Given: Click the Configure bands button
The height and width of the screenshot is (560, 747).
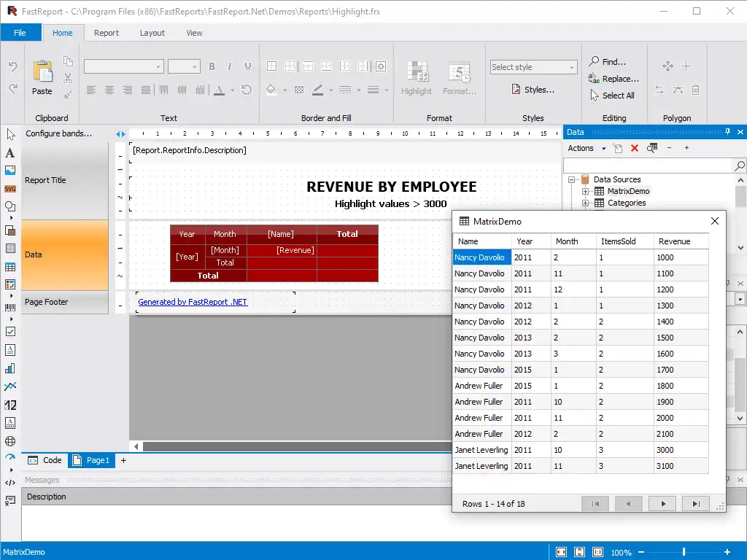Looking at the screenshot, I should click(x=59, y=133).
